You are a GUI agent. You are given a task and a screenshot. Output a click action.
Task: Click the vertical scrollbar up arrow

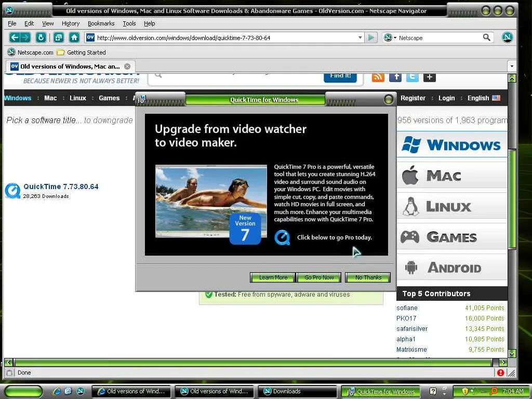pos(512,78)
